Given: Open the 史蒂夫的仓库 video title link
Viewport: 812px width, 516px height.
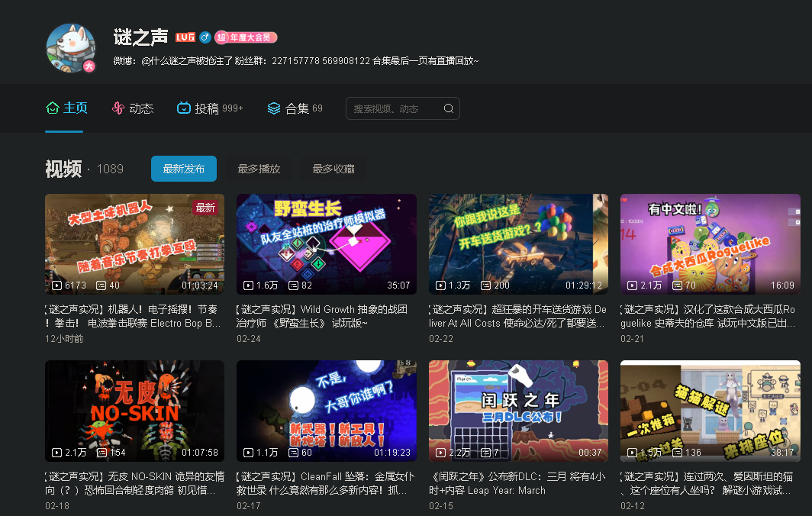Looking at the screenshot, I should (x=708, y=316).
